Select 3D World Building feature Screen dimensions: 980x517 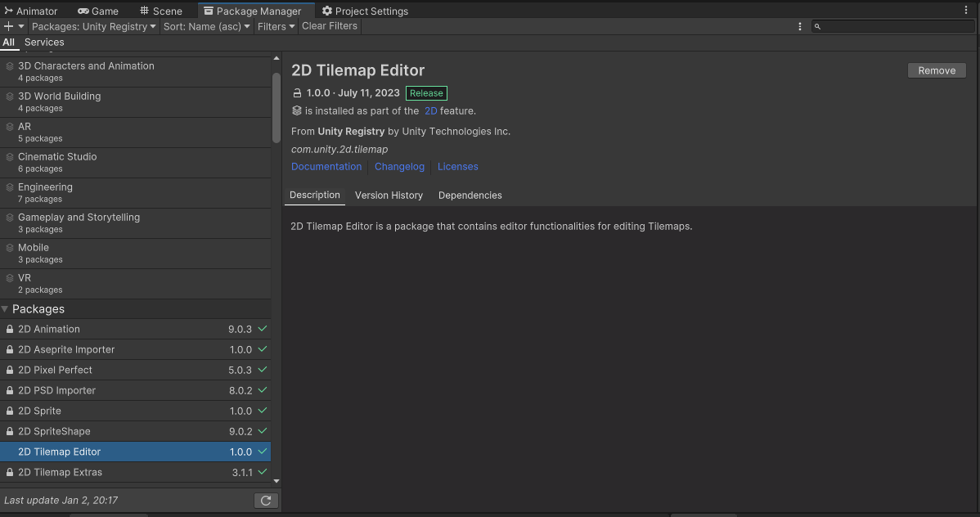(136, 102)
